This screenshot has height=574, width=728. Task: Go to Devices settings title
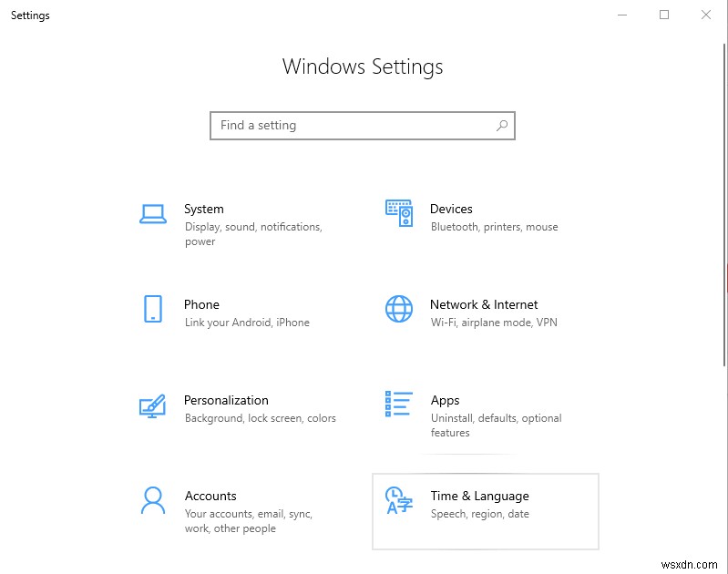click(x=451, y=209)
